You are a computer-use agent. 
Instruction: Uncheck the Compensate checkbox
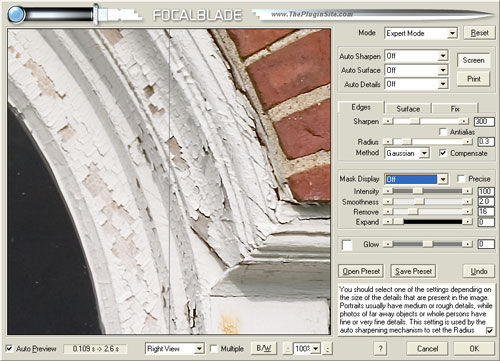point(443,153)
